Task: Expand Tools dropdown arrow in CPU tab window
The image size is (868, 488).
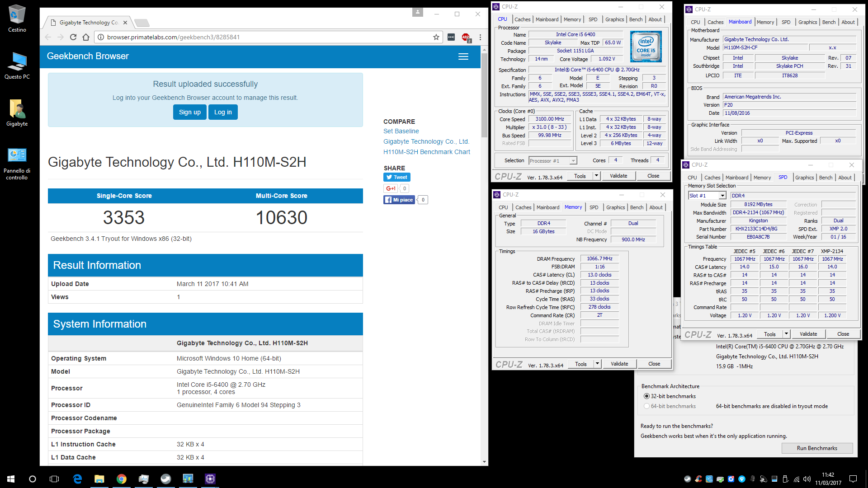Action: click(x=596, y=176)
